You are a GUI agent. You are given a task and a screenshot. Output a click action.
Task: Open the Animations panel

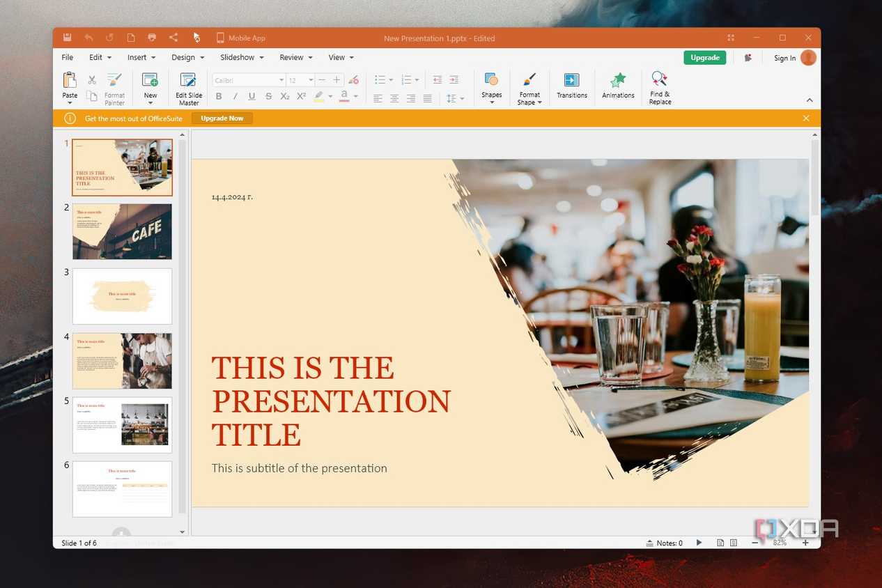tap(618, 85)
